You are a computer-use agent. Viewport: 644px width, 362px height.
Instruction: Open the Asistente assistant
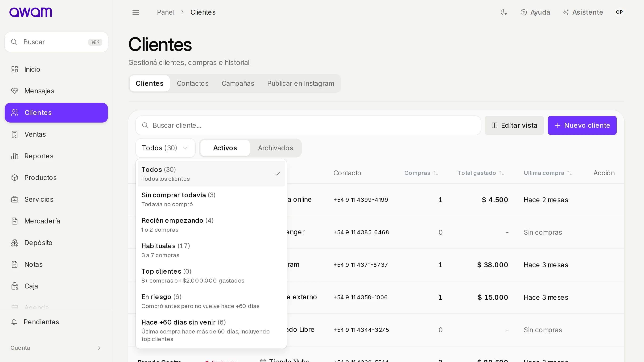(582, 12)
